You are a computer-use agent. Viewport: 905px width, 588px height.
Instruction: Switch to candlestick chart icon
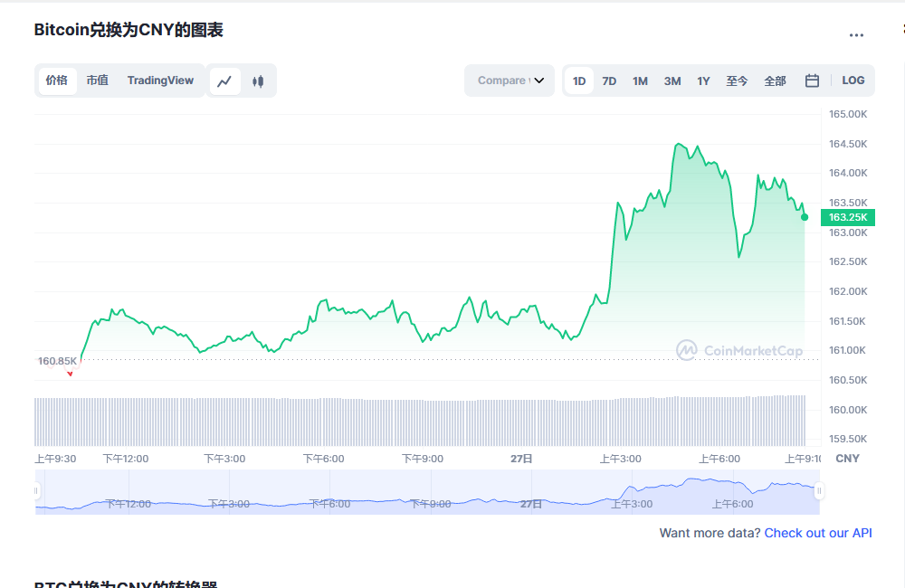tap(258, 81)
